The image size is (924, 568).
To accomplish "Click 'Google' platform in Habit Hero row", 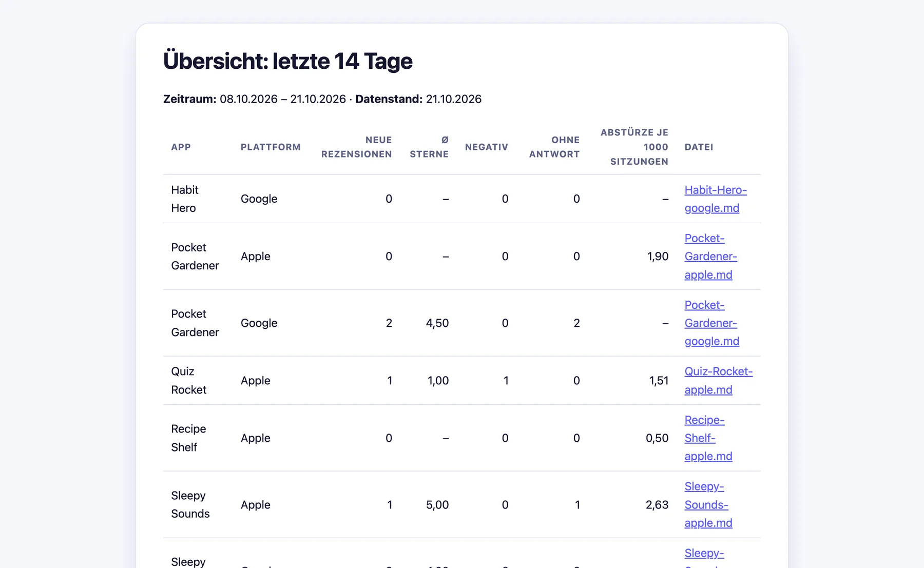I will pyautogui.click(x=259, y=199).
